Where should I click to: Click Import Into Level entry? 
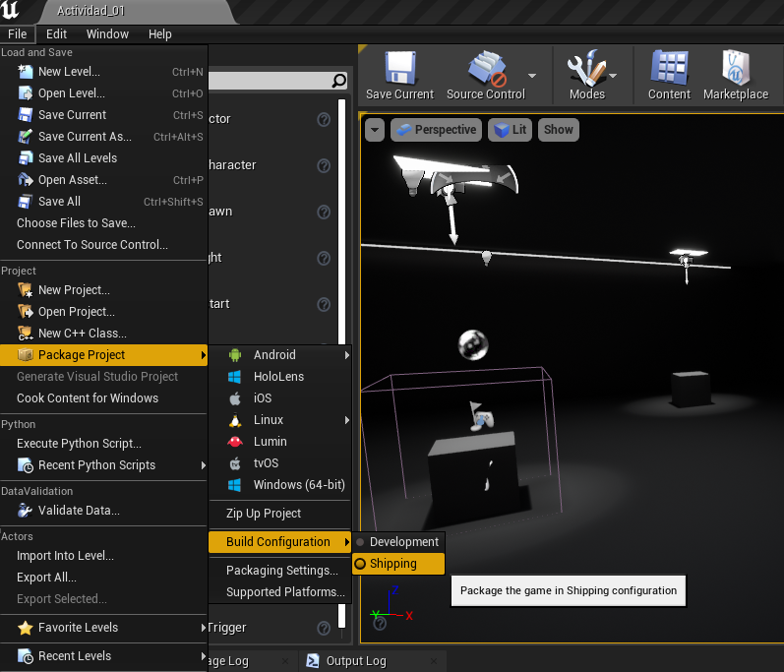click(x=103, y=556)
